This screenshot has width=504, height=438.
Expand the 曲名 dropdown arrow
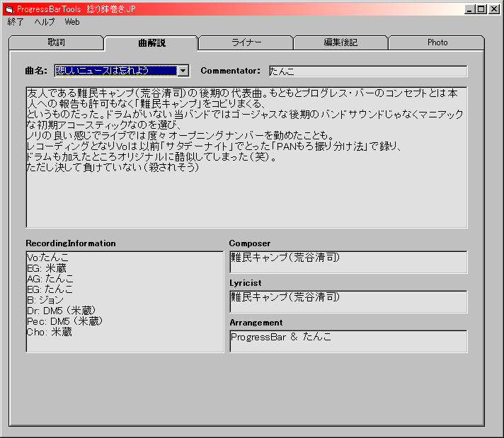[x=183, y=71]
